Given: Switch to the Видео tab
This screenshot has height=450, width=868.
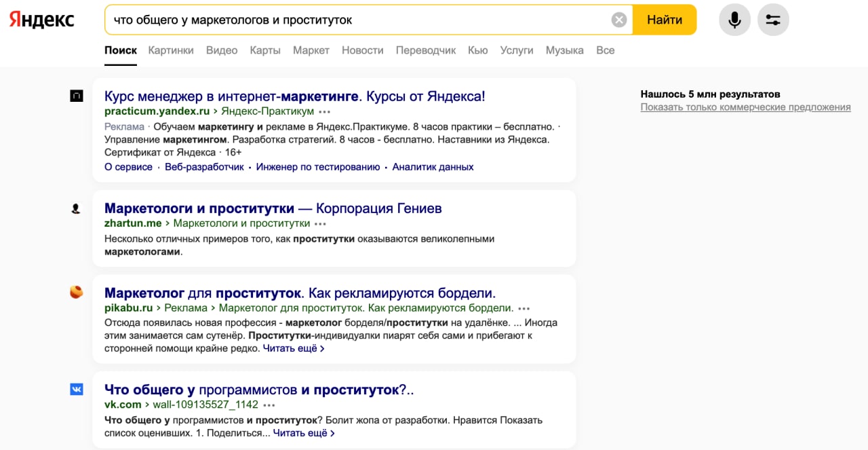Looking at the screenshot, I should coord(222,50).
